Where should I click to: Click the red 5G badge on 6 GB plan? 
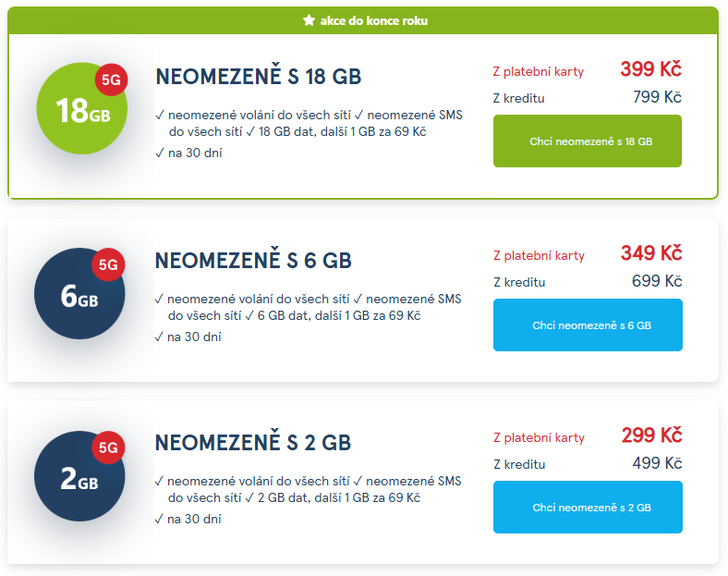click(x=108, y=265)
